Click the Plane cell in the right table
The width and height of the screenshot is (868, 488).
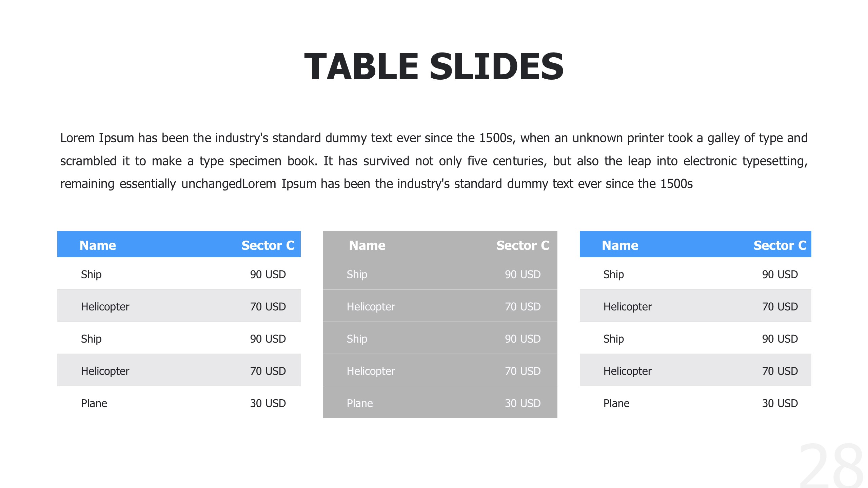(x=616, y=403)
